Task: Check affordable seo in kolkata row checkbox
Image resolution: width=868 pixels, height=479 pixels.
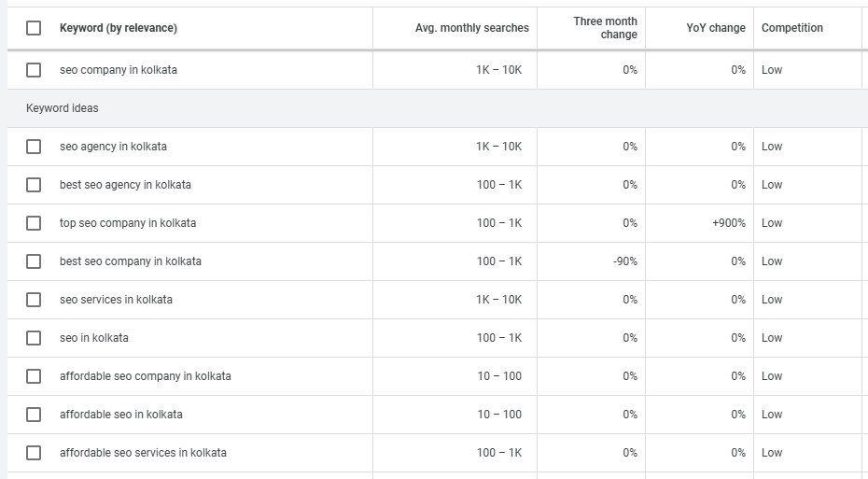Action: [34, 415]
